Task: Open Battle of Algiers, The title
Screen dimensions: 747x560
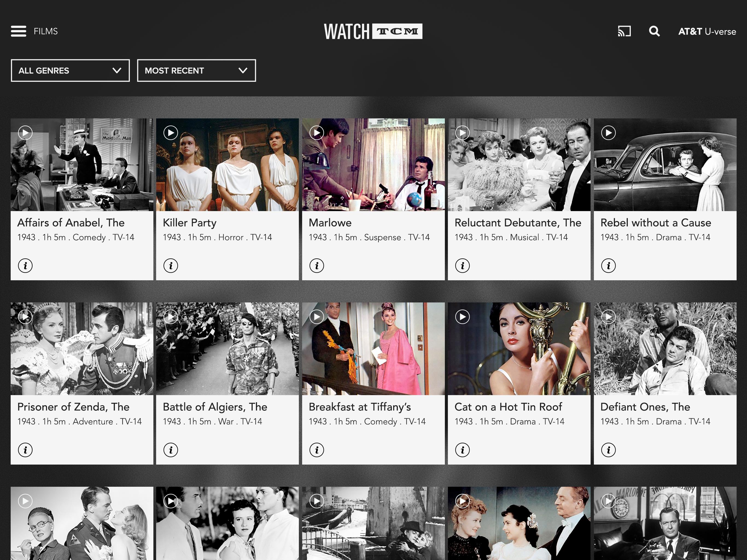Action: (x=215, y=407)
